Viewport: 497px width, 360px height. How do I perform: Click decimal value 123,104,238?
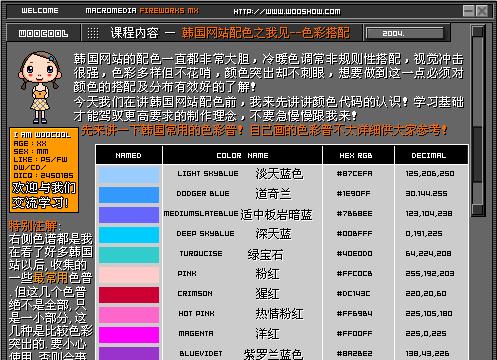coord(429,213)
